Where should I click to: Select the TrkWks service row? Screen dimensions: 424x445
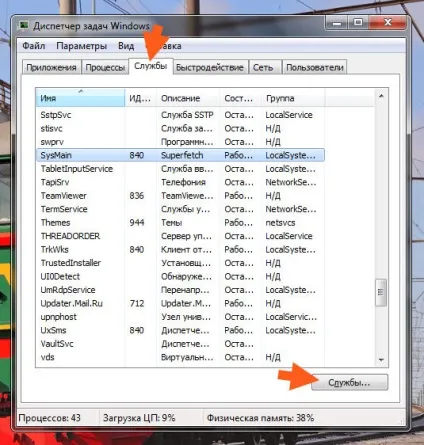point(180,250)
